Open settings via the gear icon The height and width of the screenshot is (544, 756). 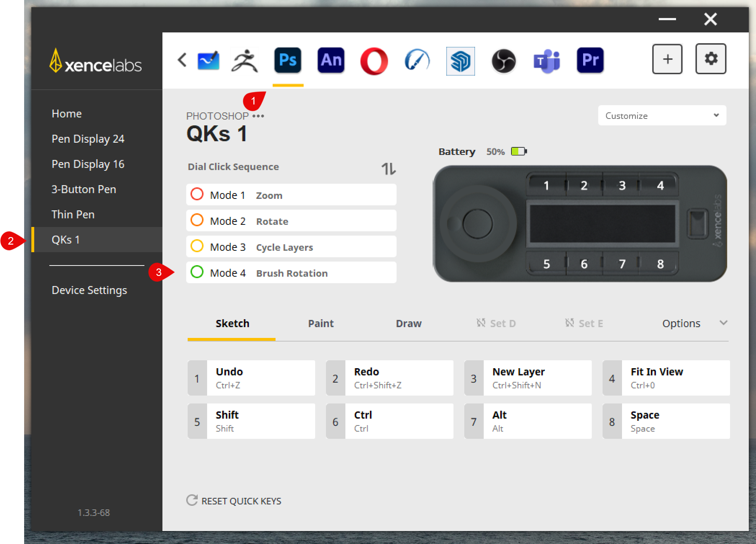pyautogui.click(x=710, y=59)
